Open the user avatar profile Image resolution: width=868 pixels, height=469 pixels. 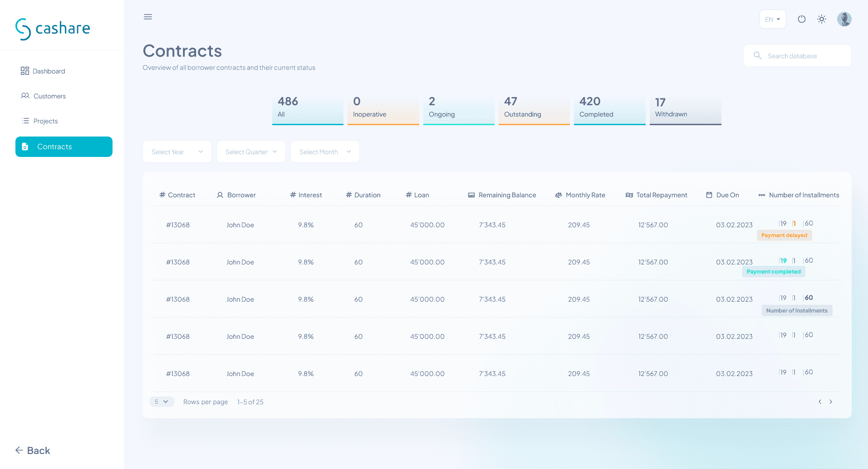point(844,19)
